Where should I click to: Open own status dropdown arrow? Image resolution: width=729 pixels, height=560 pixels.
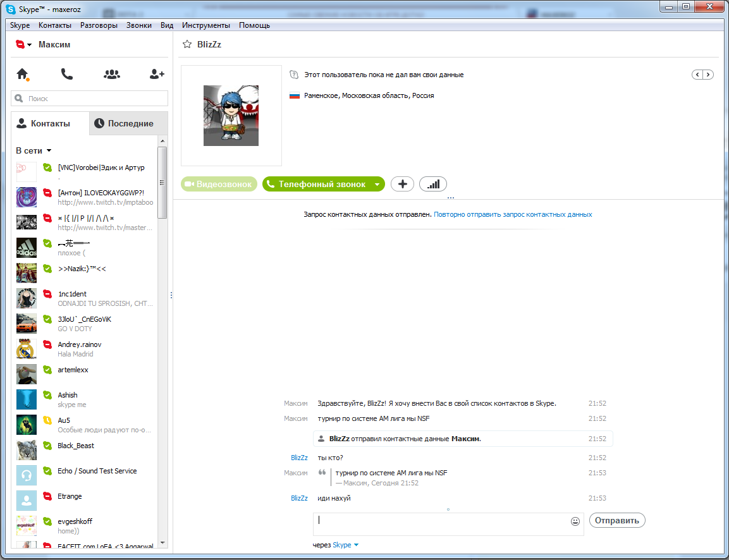tap(29, 45)
